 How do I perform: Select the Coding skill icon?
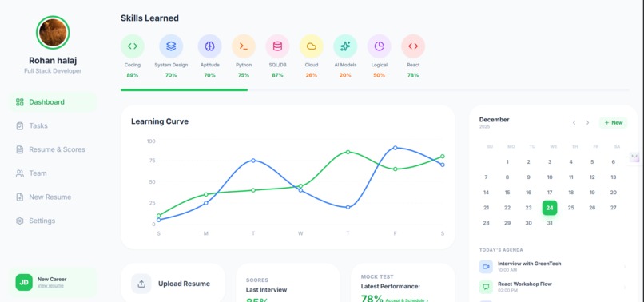tap(133, 46)
